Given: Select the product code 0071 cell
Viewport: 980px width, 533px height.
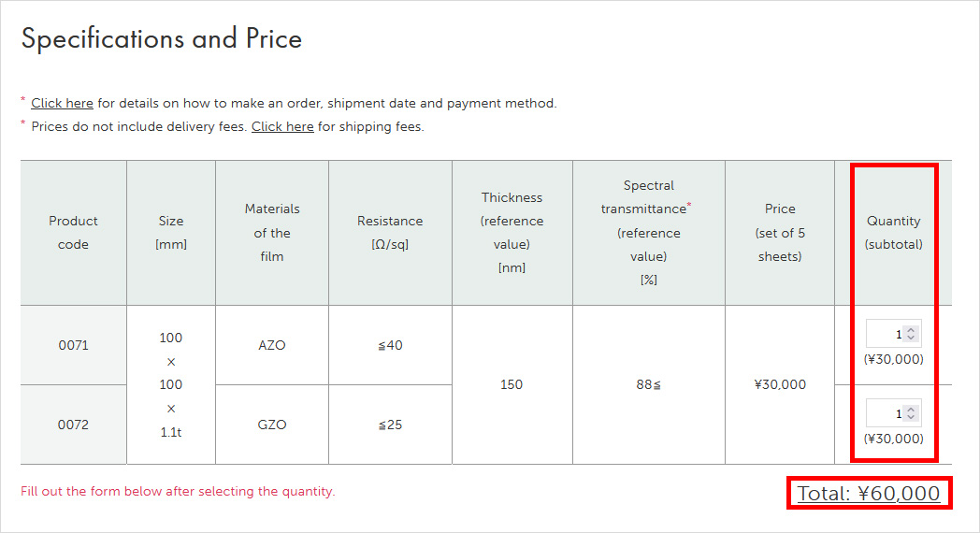Looking at the screenshot, I should pyautogui.click(x=73, y=345).
